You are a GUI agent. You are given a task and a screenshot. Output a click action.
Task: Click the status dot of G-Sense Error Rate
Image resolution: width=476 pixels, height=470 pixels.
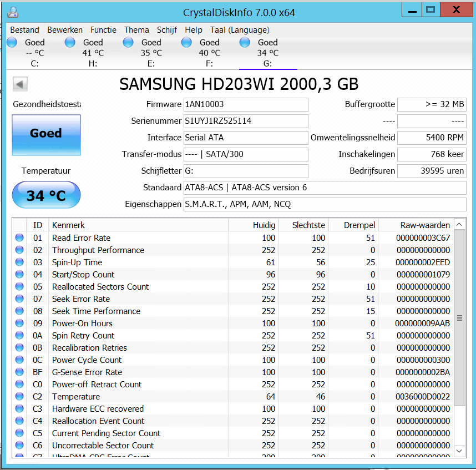click(x=19, y=372)
